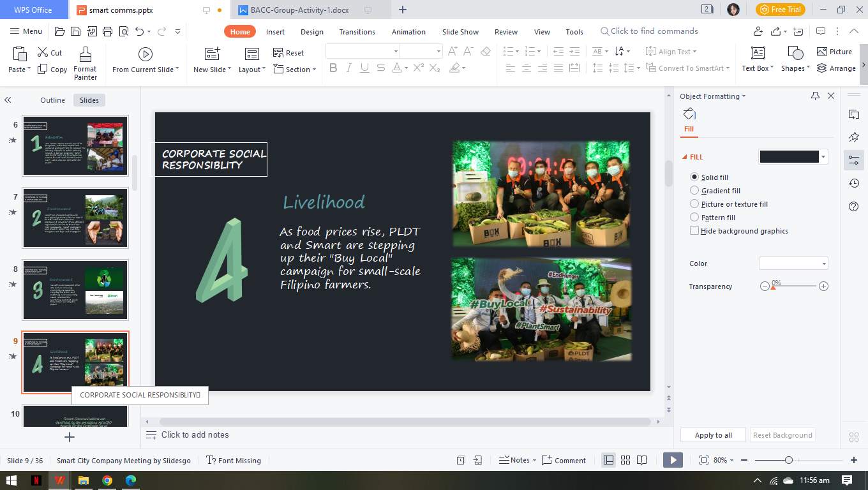
Task: Click the Copy icon in ribbon
Action: [x=43, y=69]
